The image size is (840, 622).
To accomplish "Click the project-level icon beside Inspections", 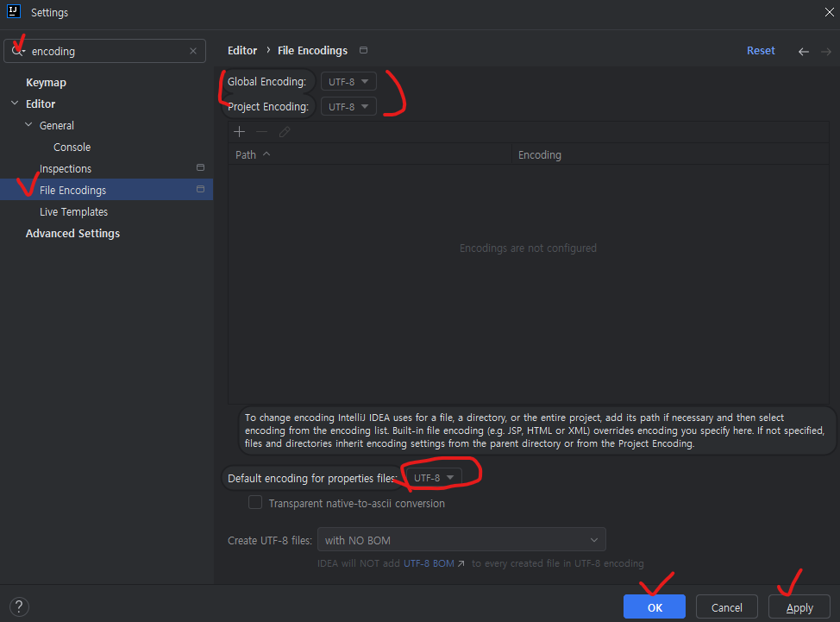I will tap(200, 167).
